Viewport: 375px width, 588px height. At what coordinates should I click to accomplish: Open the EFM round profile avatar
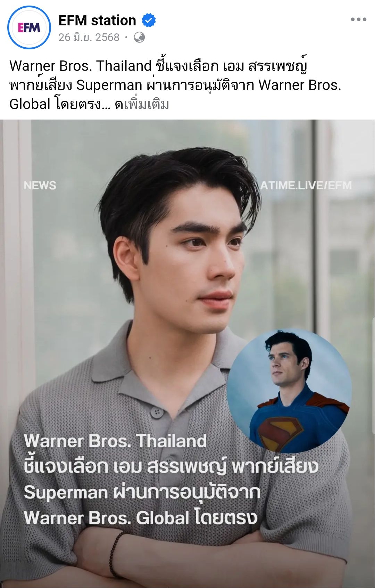point(29,27)
